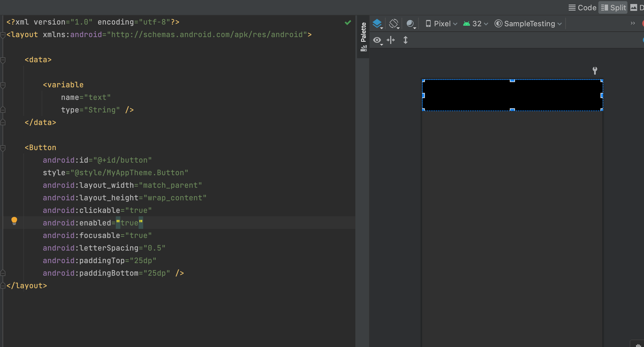Click the layout_height="wrap_content" line

pyautogui.click(x=125, y=198)
